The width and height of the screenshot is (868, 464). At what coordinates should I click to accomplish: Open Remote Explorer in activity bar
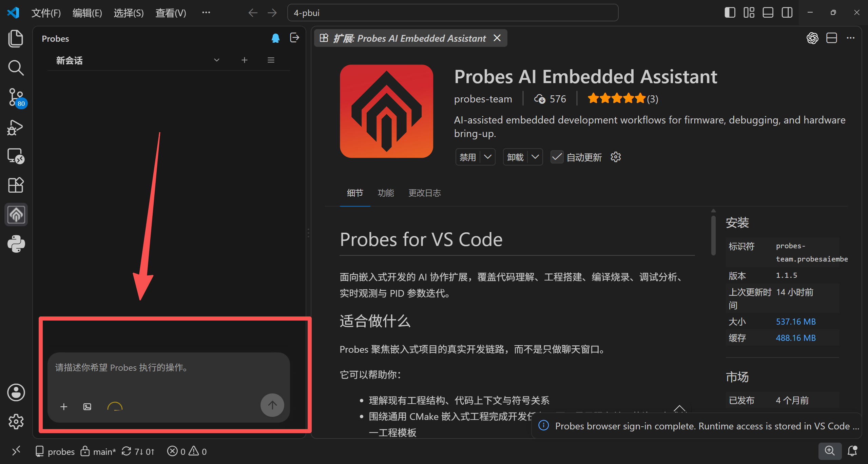[16, 156]
